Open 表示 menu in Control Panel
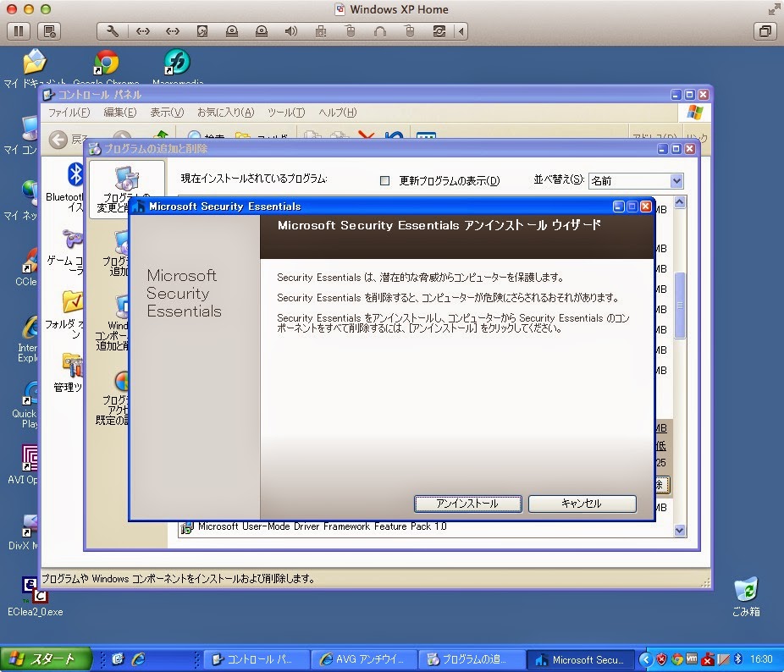 167,113
